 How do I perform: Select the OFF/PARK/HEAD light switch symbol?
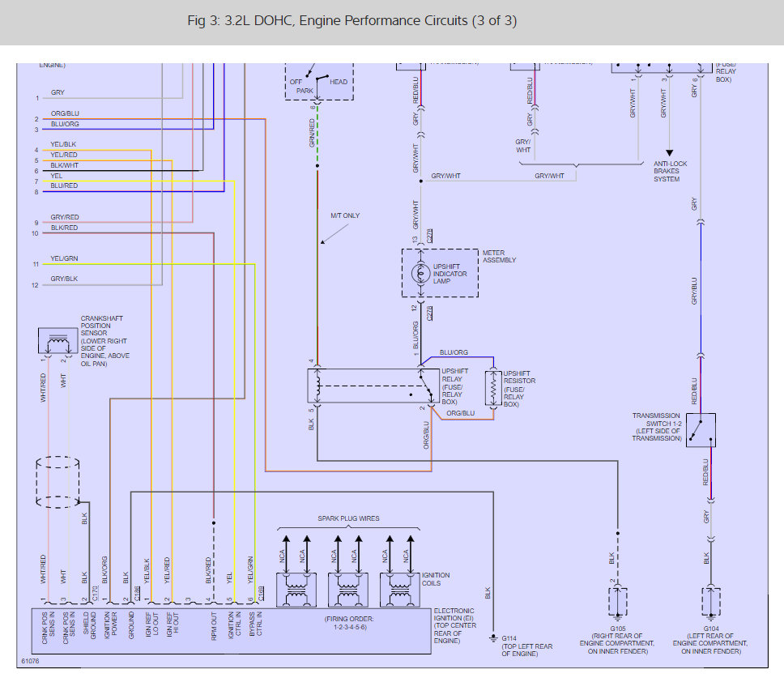[319, 82]
